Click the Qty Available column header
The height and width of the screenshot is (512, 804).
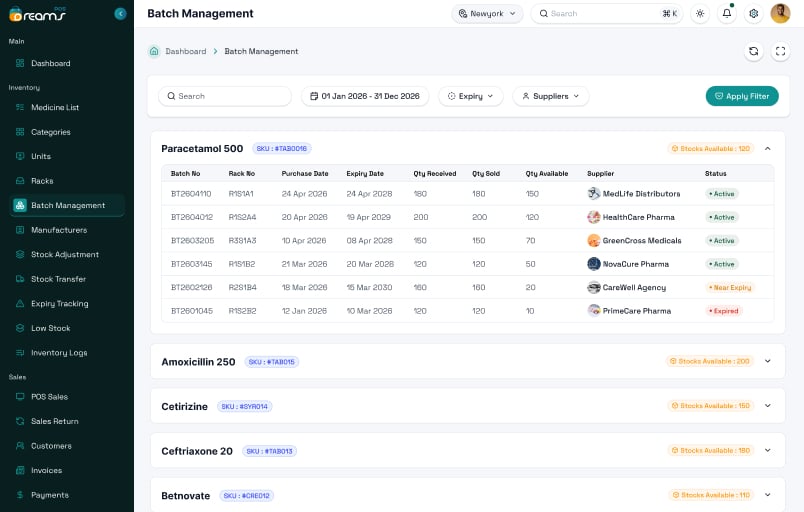547,174
